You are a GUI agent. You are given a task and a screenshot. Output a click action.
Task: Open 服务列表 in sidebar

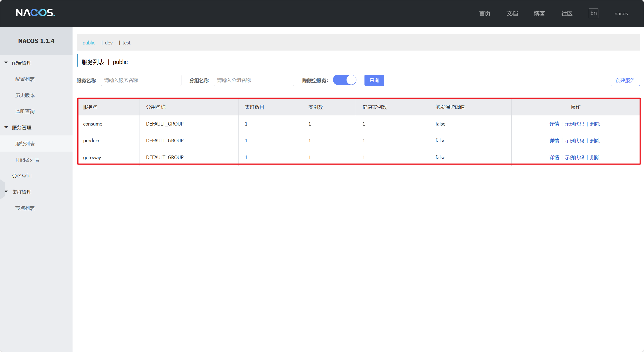[x=25, y=144]
